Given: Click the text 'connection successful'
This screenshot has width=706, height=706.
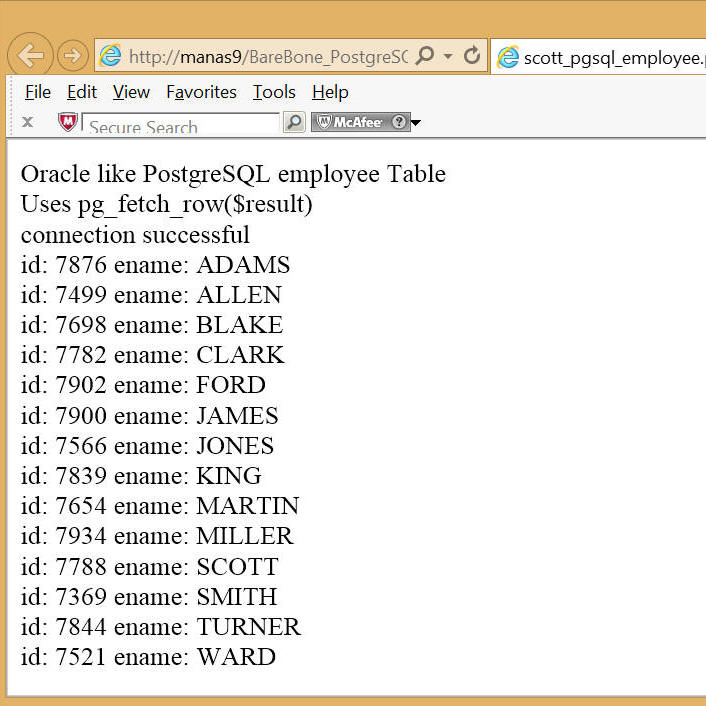Looking at the screenshot, I should [135, 235].
